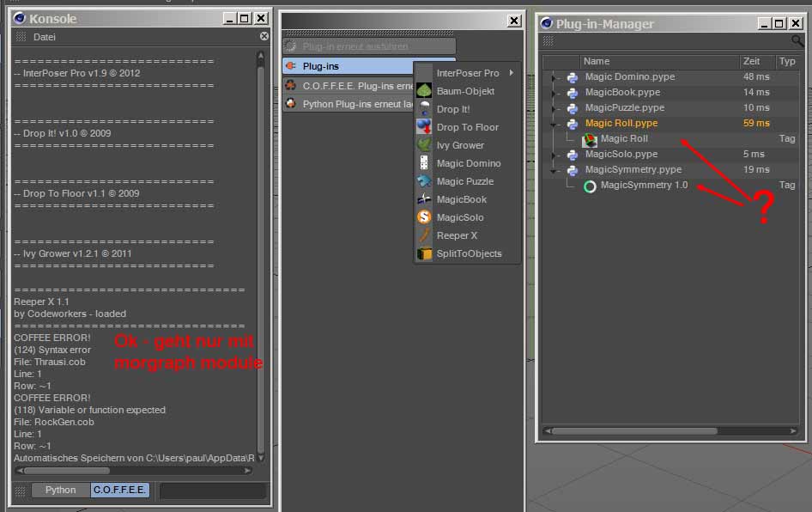Select the Magic Roll tag row
The height and width of the screenshot is (512, 812).
click(x=671, y=139)
